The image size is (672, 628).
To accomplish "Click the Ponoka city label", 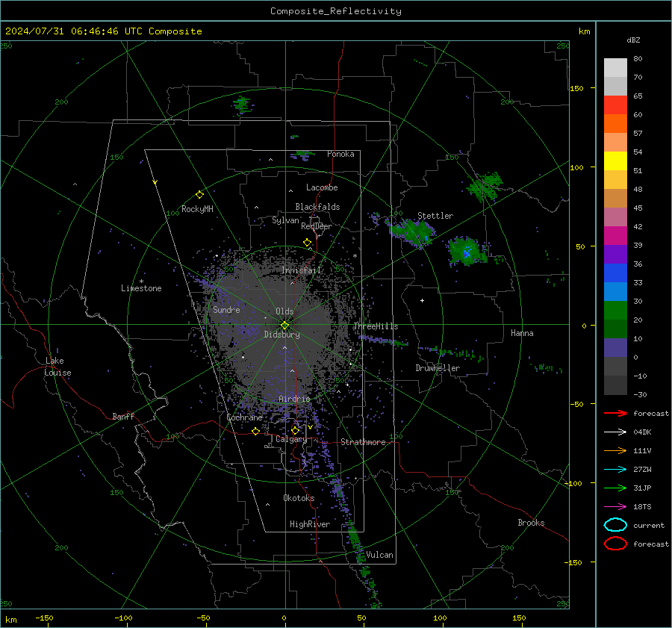I will pos(340,154).
